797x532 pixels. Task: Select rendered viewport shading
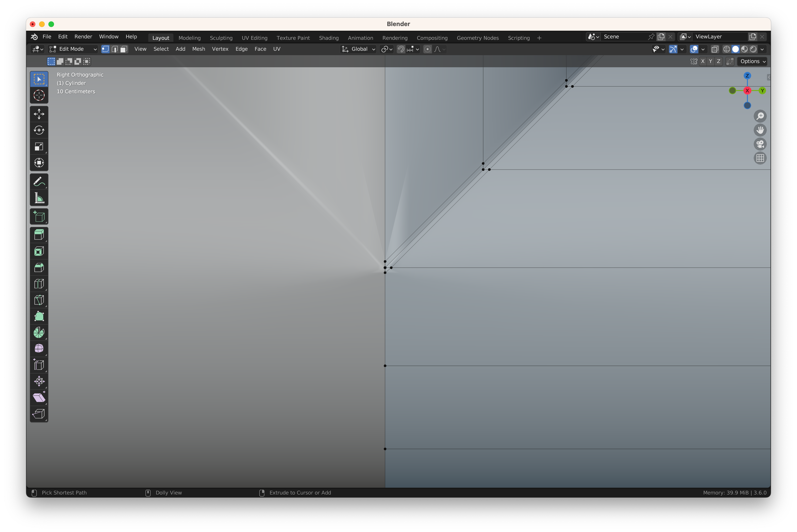click(x=753, y=49)
